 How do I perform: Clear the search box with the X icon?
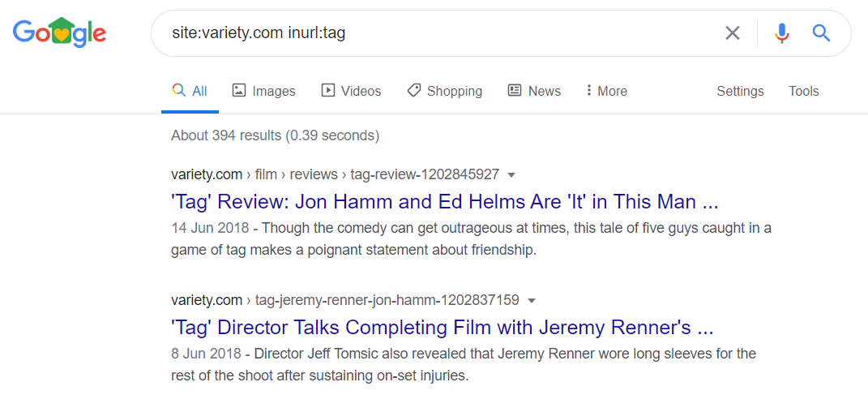point(733,33)
